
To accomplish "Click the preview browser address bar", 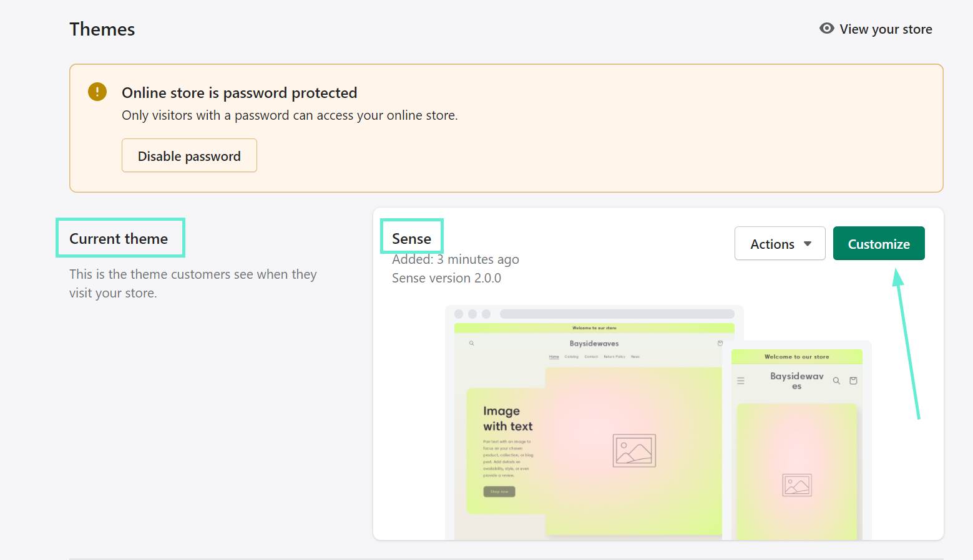I will click(x=617, y=314).
